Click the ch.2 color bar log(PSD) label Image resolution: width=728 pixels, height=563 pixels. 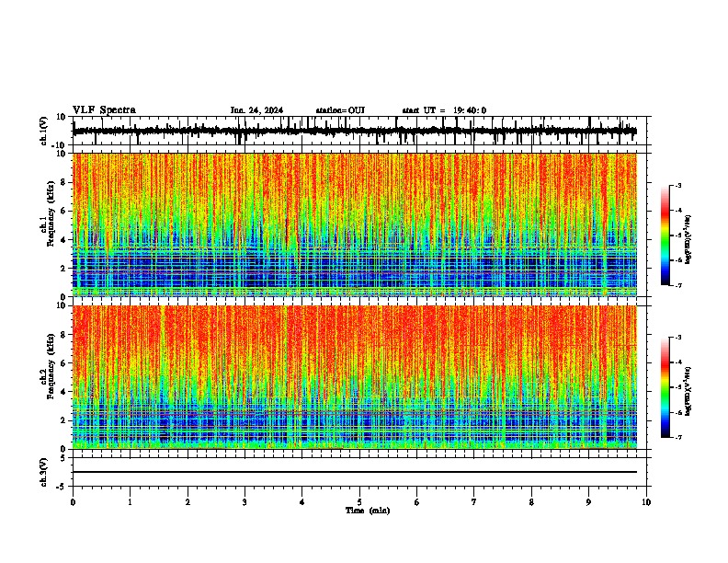tap(688, 391)
